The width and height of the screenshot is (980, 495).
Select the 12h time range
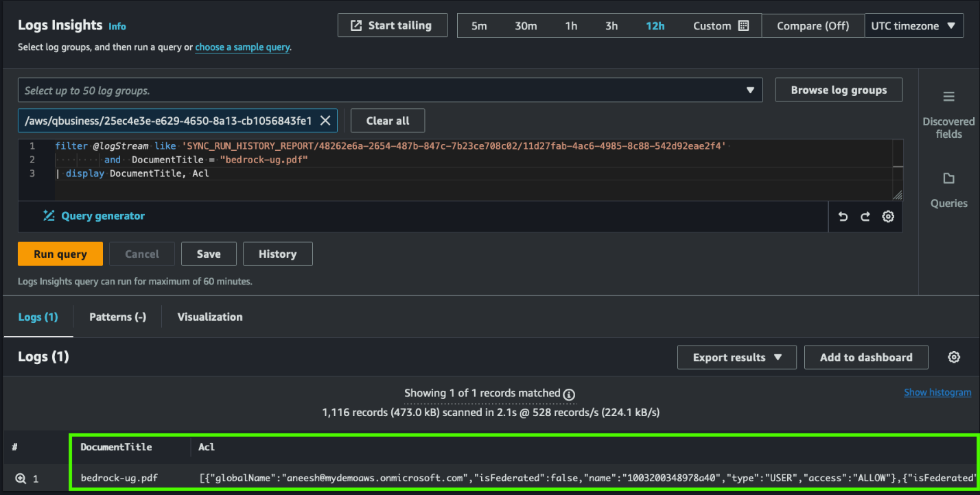pos(655,26)
